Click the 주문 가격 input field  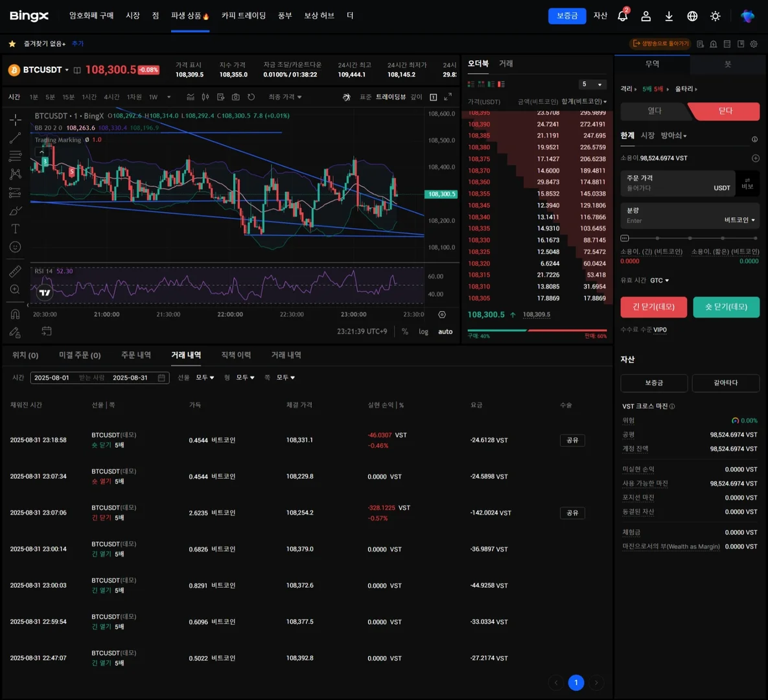pyautogui.click(x=677, y=183)
